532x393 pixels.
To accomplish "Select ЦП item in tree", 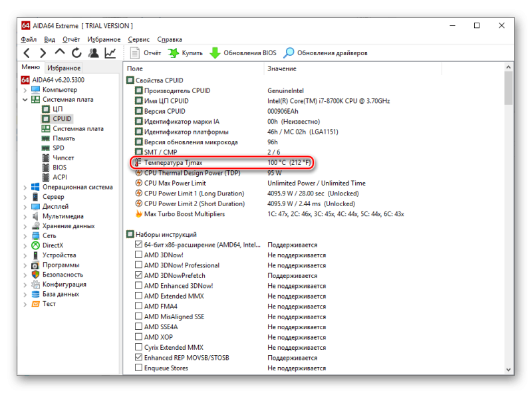I will (x=53, y=109).
